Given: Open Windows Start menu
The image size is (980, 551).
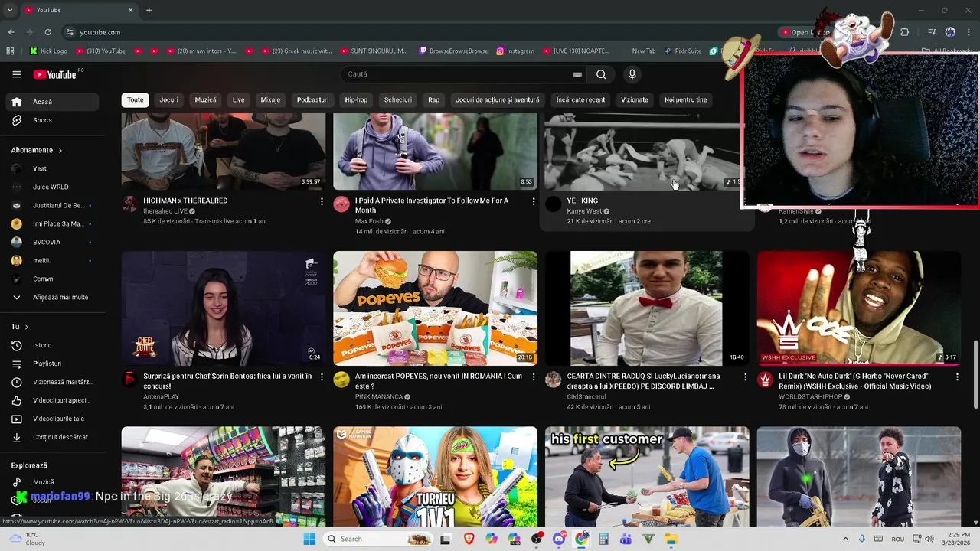Looking at the screenshot, I should click(309, 539).
